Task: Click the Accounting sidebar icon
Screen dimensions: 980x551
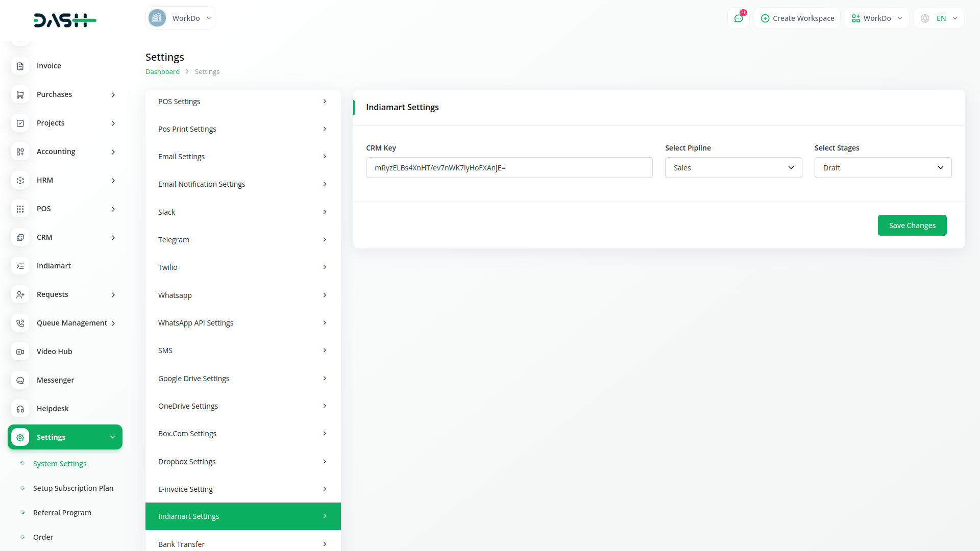Action: [x=20, y=152]
